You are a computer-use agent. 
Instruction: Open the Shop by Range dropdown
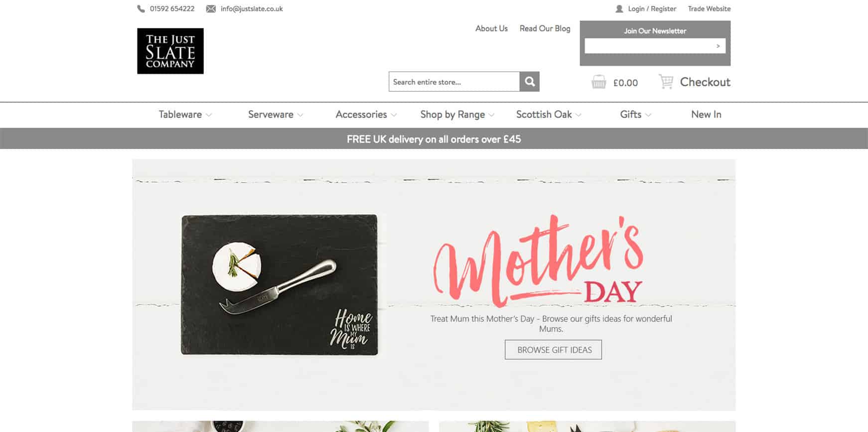[457, 115]
